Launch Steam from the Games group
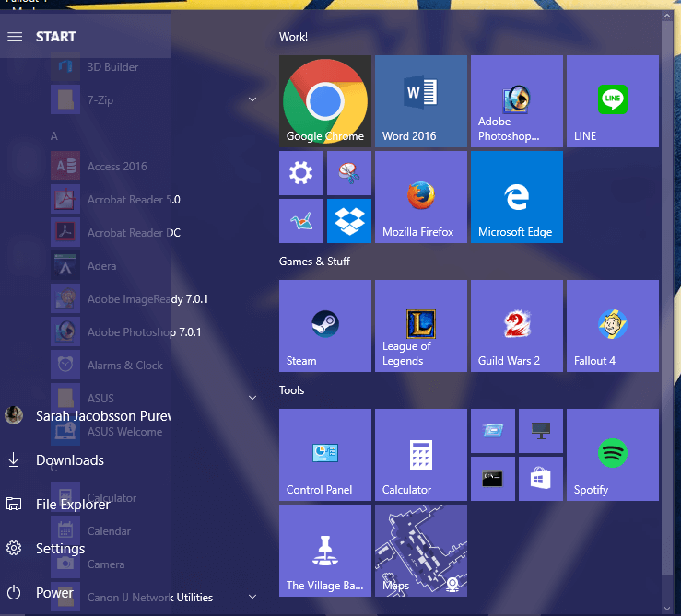This screenshot has width=681, height=616. click(325, 326)
